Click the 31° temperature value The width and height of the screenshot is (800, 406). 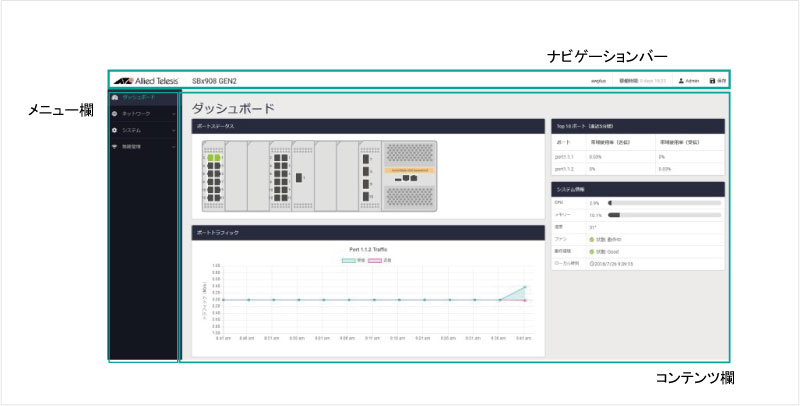click(592, 227)
